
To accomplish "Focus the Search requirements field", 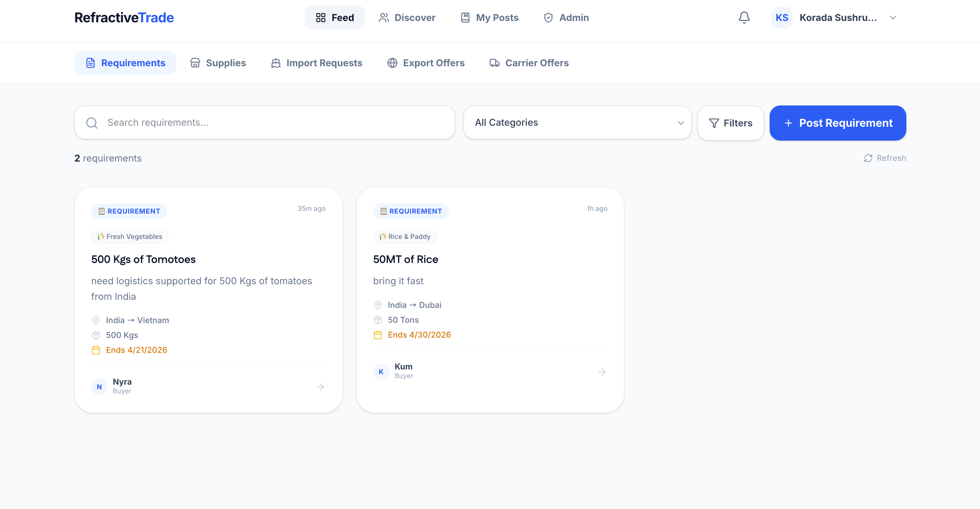I will [274, 123].
